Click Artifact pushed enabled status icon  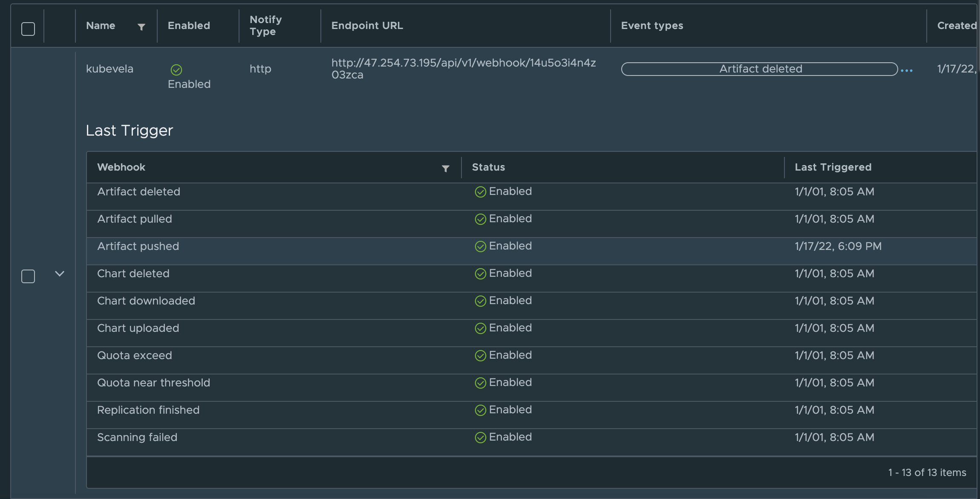click(480, 247)
